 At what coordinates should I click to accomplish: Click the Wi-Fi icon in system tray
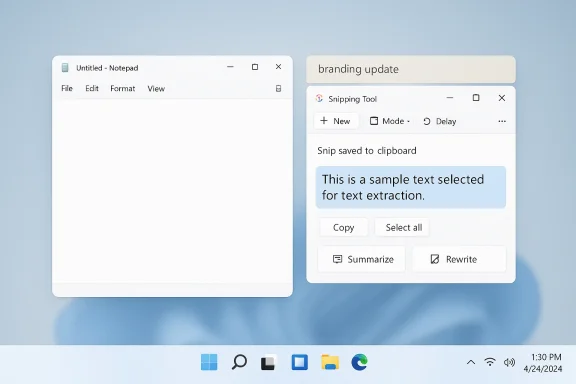tap(490, 362)
